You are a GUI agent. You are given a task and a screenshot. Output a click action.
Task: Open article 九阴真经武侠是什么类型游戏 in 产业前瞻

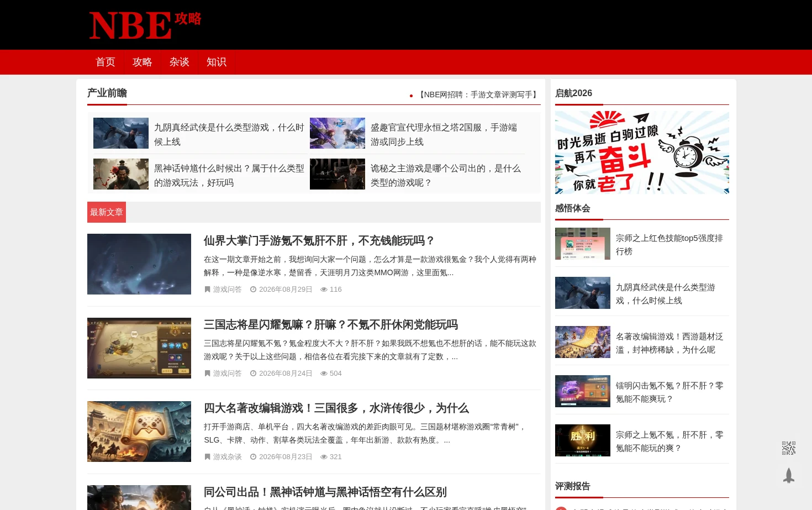point(229,134)
